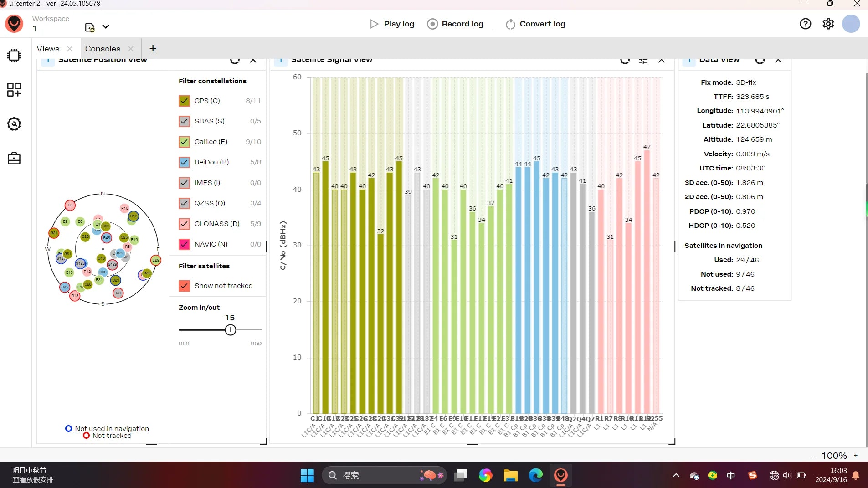The width and height of the screenshot is (868, 488).
Task: Click the Fix mode value 3D-fix
Action: click(746, 82)
